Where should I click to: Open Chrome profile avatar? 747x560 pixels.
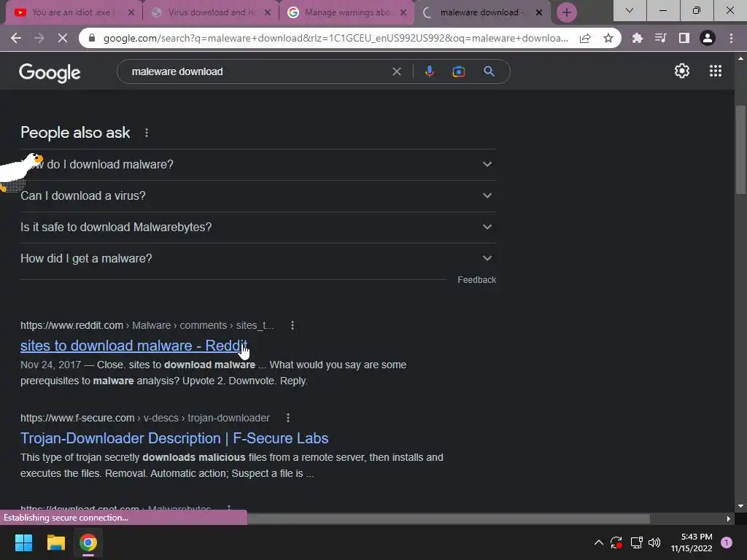pos(708,38)
